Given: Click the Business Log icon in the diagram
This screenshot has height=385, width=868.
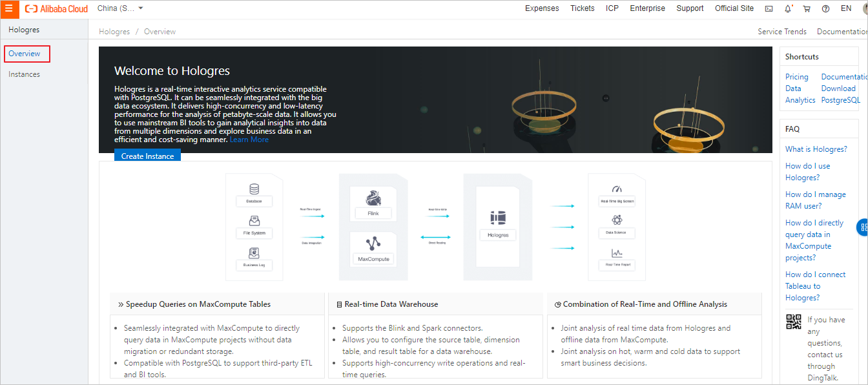Looking at the screenshot, I should 254,253.
